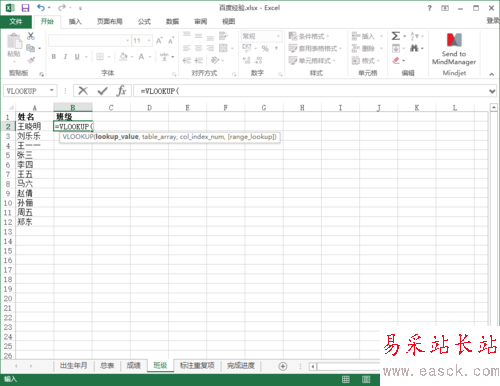The image size is (500, 386).
Task: Click the AutoSum sigma icon
Action: [396, 36]
